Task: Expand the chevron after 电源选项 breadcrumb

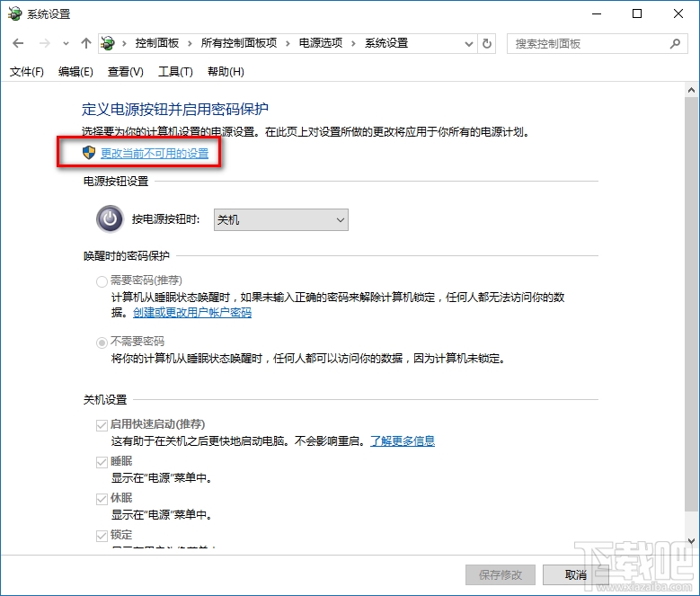Action: pyautogui.click(x=353, y=43)
